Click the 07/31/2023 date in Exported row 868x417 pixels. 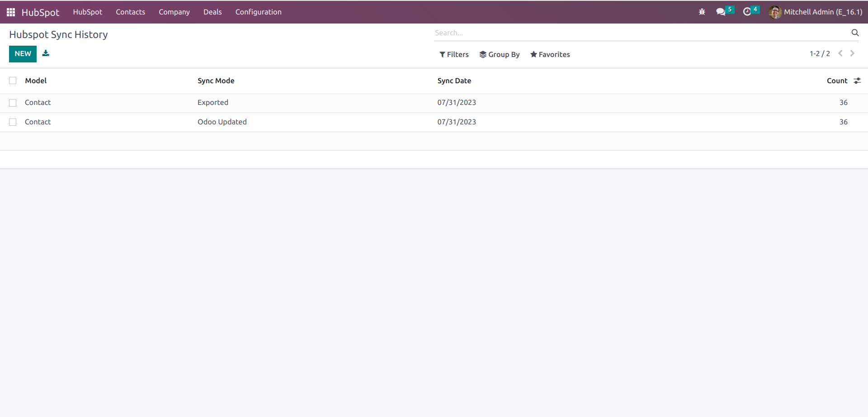457,103
